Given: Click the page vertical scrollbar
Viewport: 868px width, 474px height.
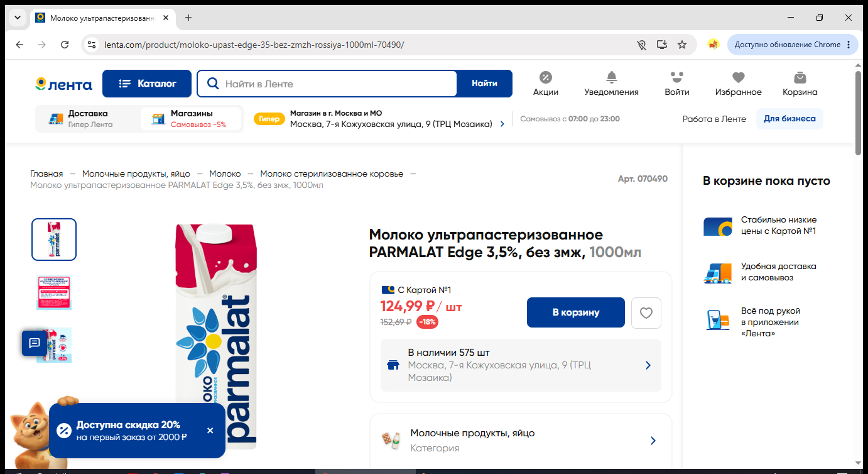Looking at the screenshot, I should coord(859,113).
